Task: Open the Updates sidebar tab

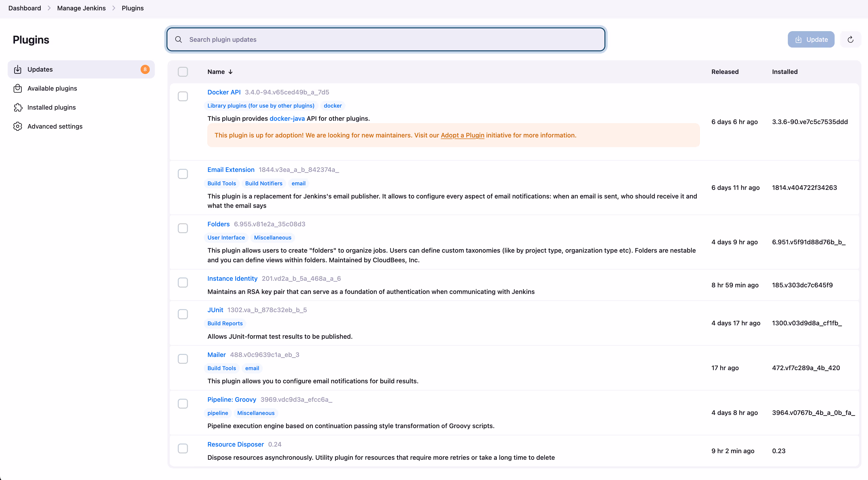Action: 81,69
